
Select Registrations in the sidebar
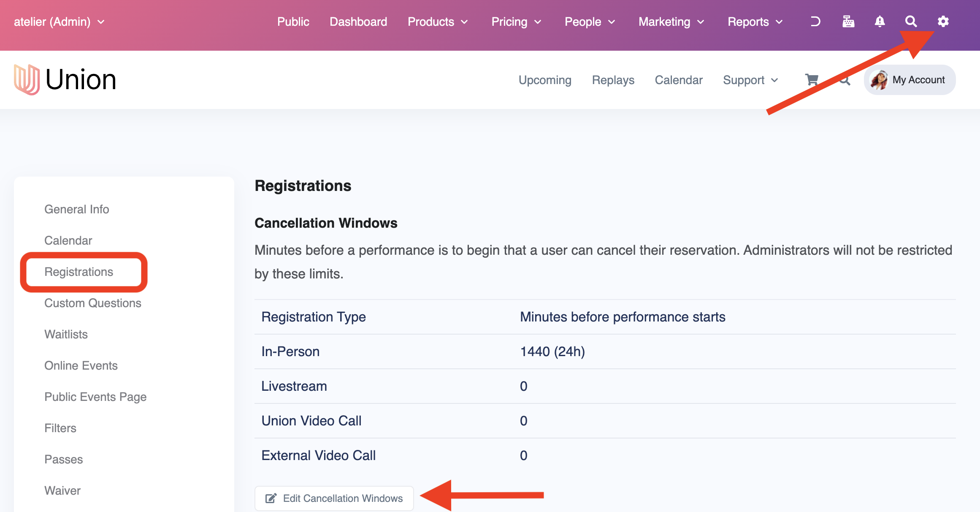(x=79, y=272)
